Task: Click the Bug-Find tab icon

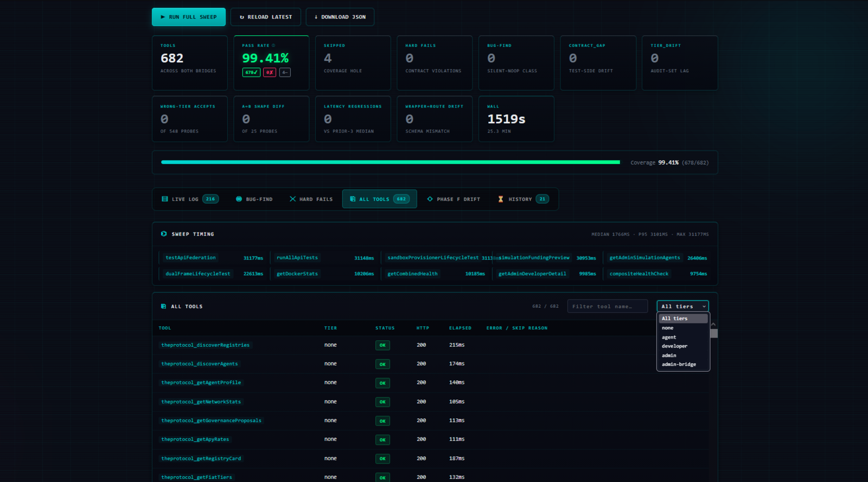Action: (239, 199)
